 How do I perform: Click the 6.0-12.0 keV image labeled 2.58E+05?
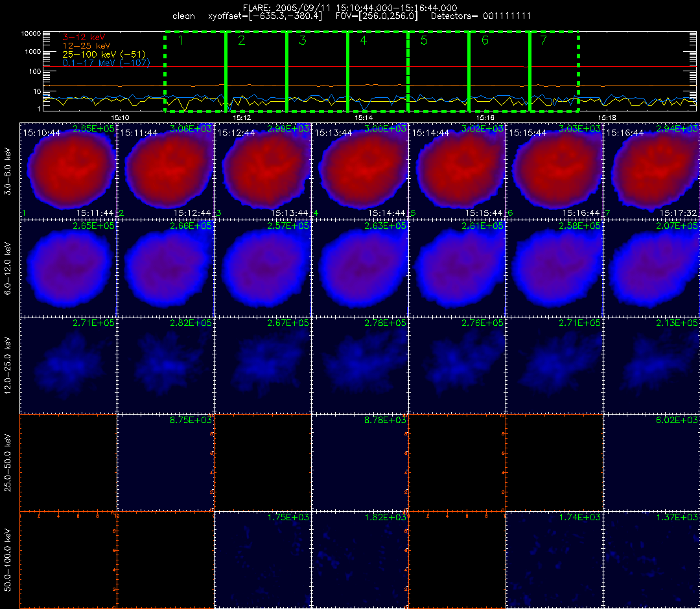554,269
